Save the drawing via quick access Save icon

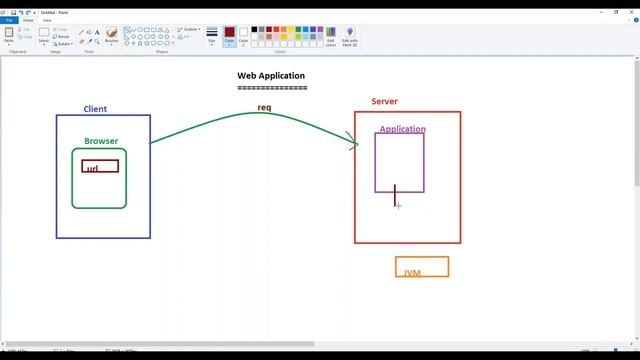click(13, 13)
